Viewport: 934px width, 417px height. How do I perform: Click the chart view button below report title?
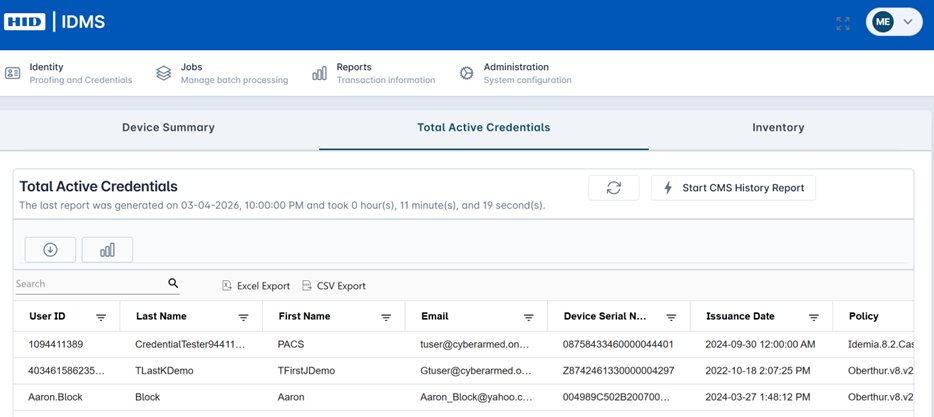107,250
